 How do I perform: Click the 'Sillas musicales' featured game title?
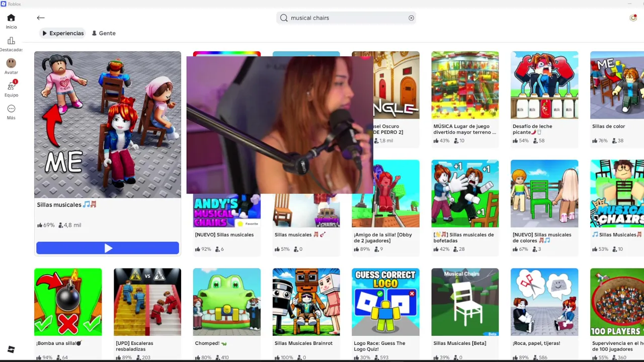[x=66, y=205]
